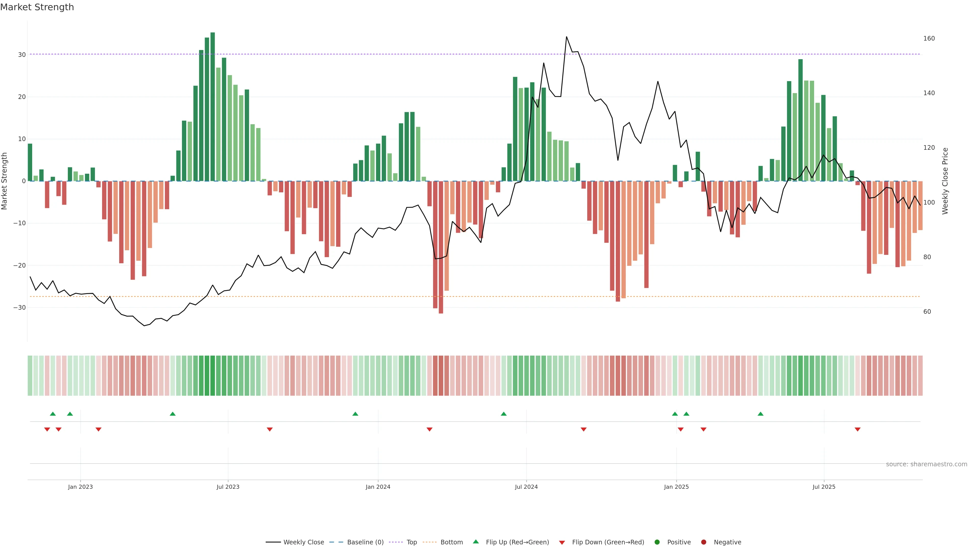The width and height of the screenshot is (980, 551).
Task: Click the Weekly Close legend line
Action: coord(273,542)
